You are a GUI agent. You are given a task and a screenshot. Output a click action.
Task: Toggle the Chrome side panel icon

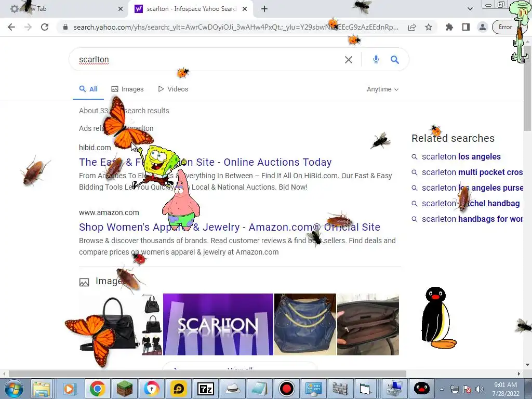pyautogui.click(x=466, y=27)
